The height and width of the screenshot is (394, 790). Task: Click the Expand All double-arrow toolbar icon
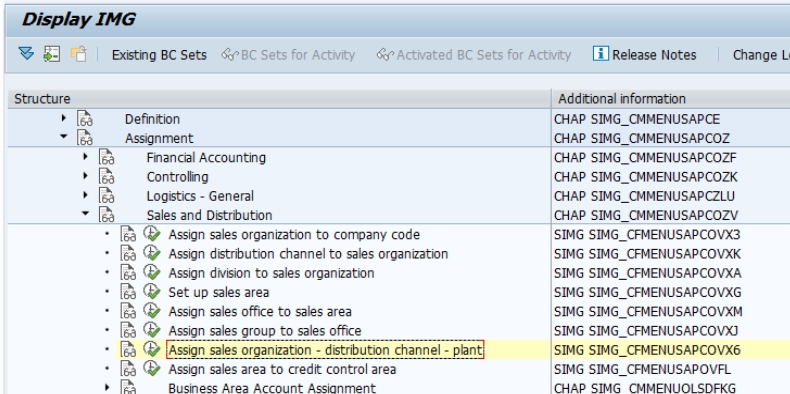26,54
